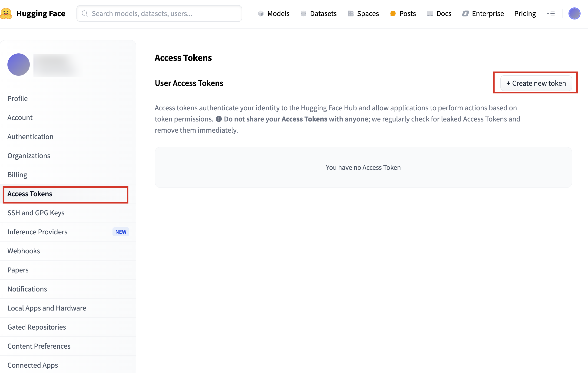This screenshot has height=373, width=588.
Task: Open Connected Apps settings
Action: tap(68, 364)
